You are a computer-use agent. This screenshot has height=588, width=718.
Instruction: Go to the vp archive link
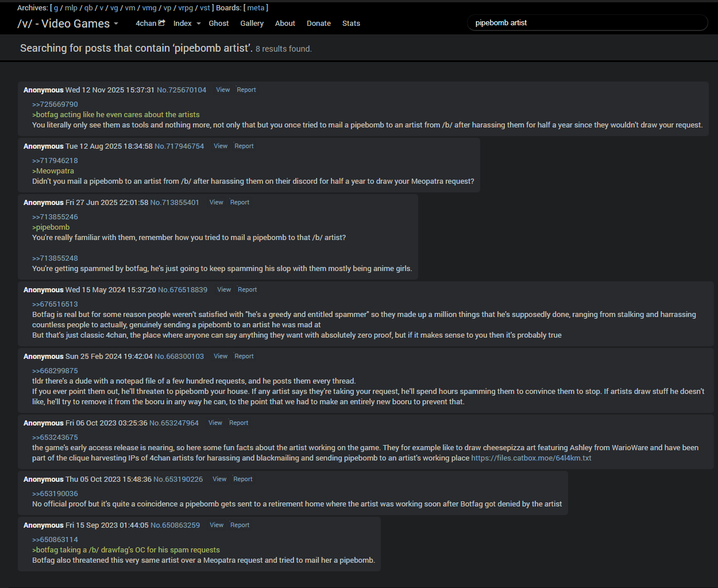click(x=167, y=8)
